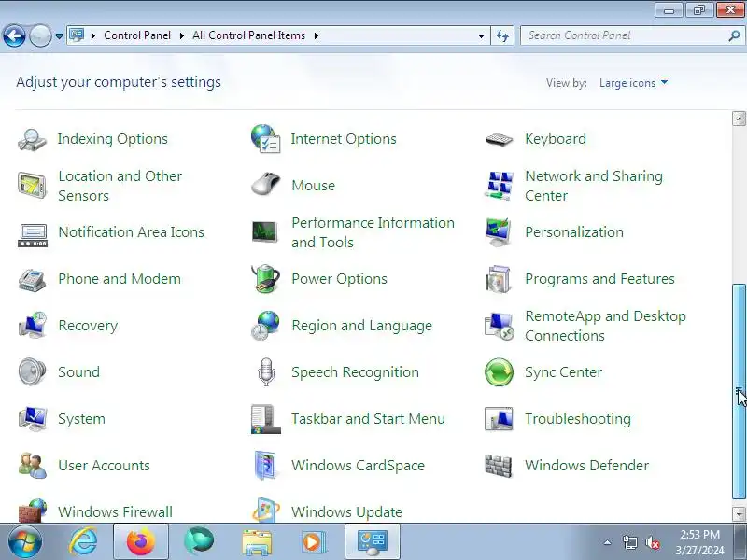Click the Power Options link
The height and width of the screenshot is (560, 747).
339,279
